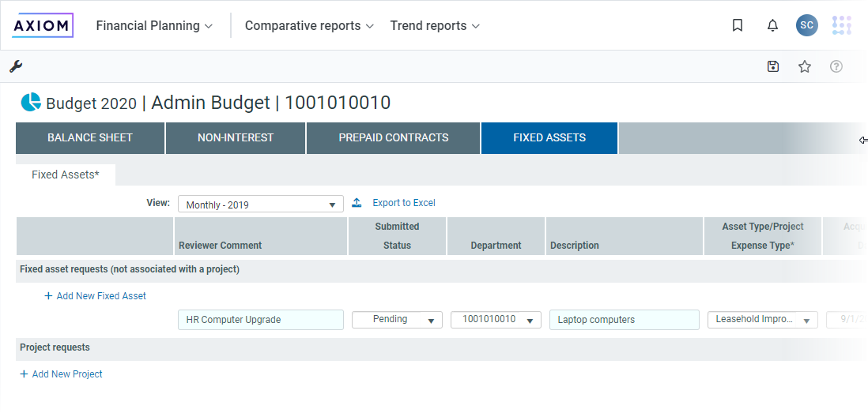
Task: Select the FIXED ASSETS tab
Action: point(549,137)
